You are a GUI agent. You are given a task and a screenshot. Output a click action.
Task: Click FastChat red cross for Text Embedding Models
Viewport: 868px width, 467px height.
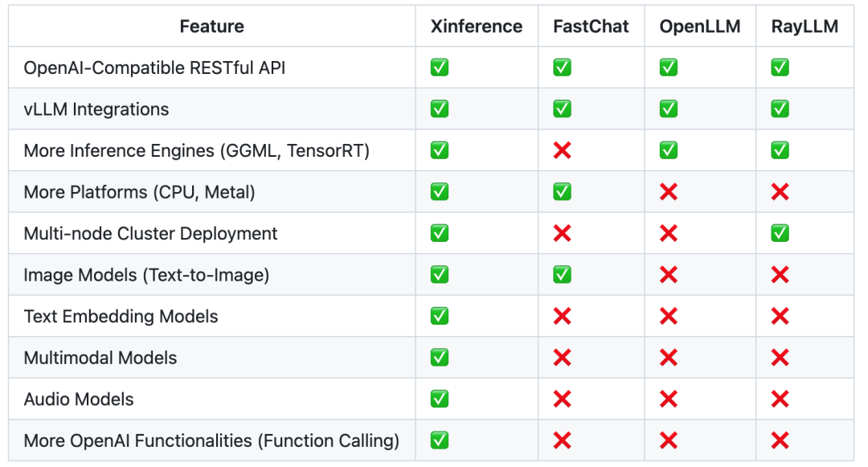point(562,317)
